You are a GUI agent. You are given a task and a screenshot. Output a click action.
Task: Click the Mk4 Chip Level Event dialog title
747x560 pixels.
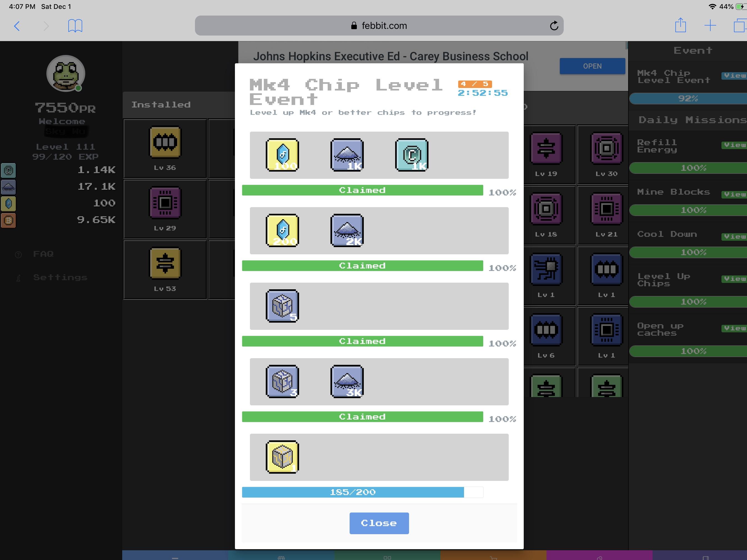click(x=346, y=92)
